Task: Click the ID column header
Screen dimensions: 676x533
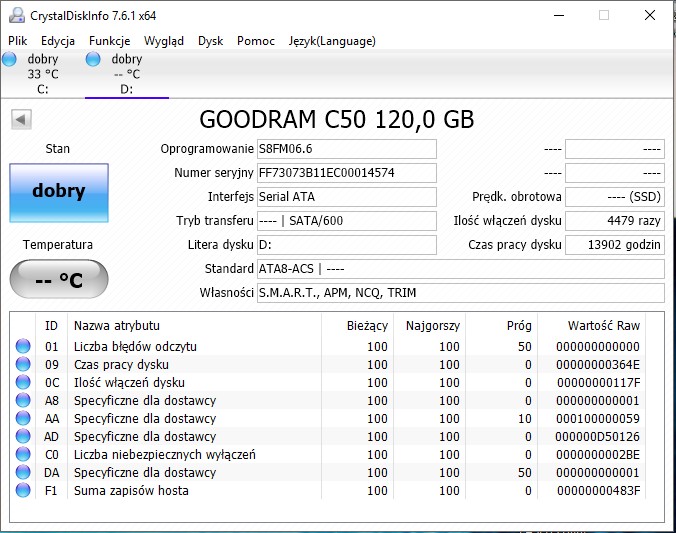Action: 51,326
